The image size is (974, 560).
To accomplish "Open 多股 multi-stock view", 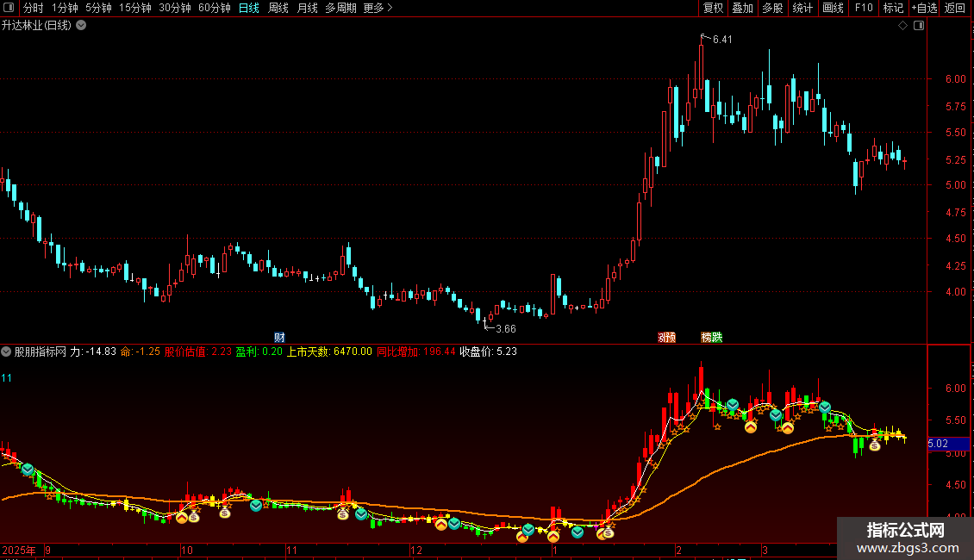I will pos(773,8).
